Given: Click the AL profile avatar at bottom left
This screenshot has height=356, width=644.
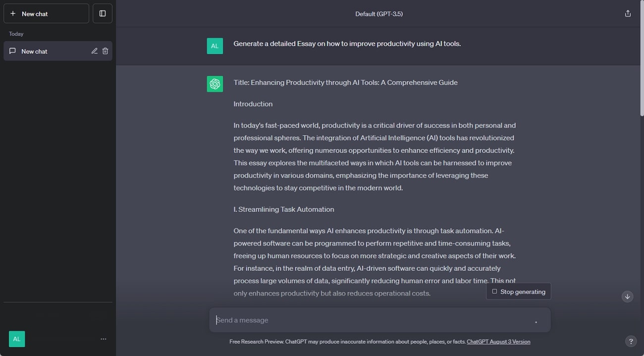Looking at the screenshot, I should point(16,339).
